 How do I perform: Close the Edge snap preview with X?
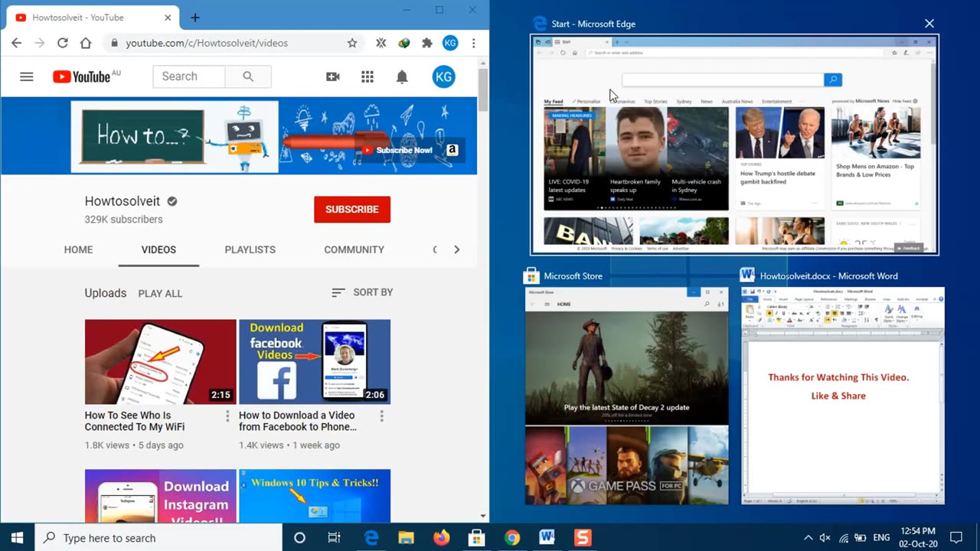(929, 24)
